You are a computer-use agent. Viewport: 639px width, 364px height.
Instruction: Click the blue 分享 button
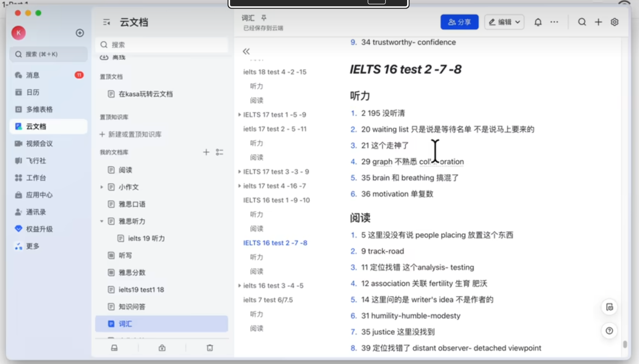point(459,22)
